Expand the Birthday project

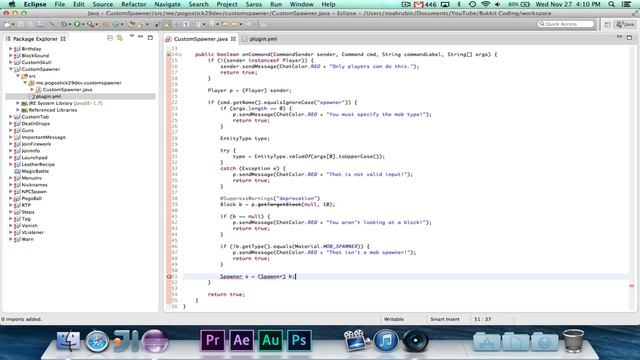click(x=11, y=49)
